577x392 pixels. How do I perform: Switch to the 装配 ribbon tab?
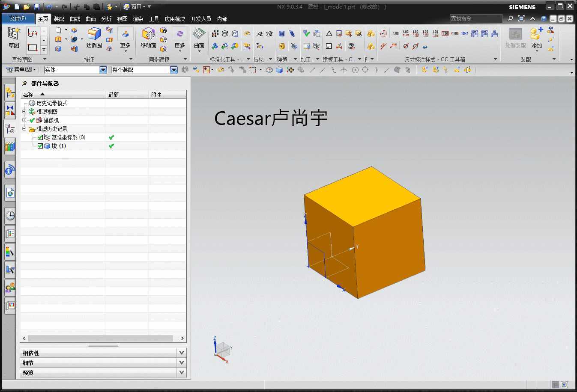click(59, 19)
